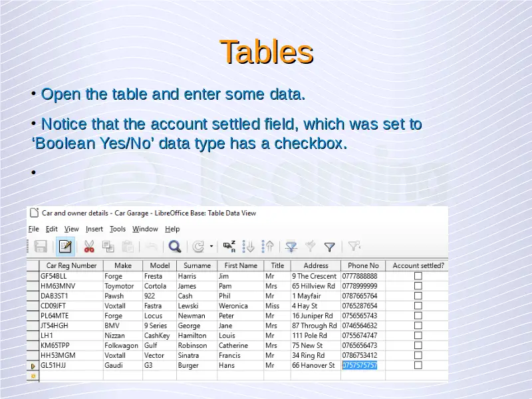Screen dimensions: 532x399
Task: Open the Window menu
Action: point(145,229)
